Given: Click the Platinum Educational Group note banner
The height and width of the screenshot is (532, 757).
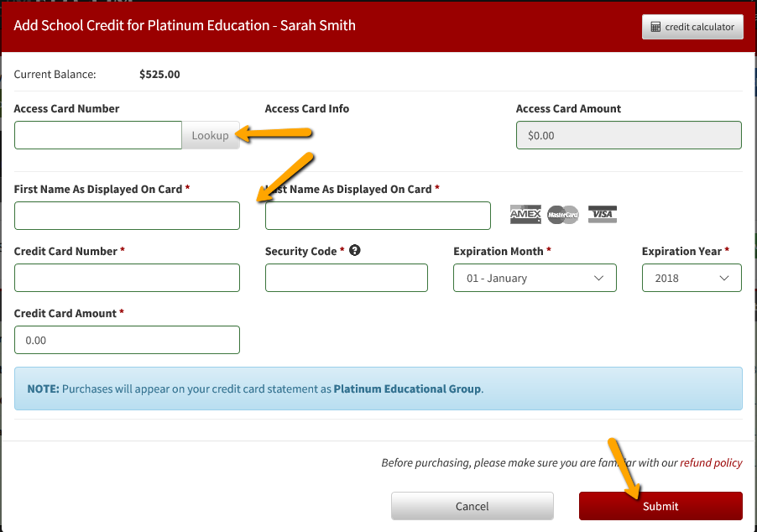Looking at the screenshot, I should tap(378, 389).
